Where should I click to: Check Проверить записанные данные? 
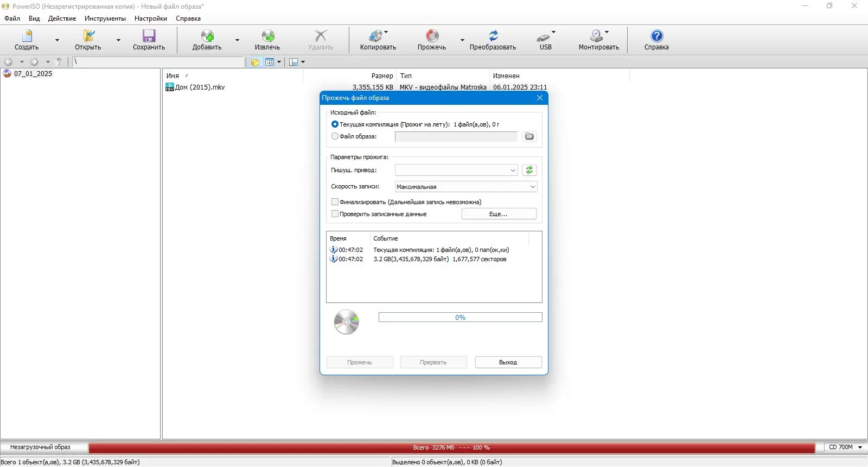[x=335, y=214]
